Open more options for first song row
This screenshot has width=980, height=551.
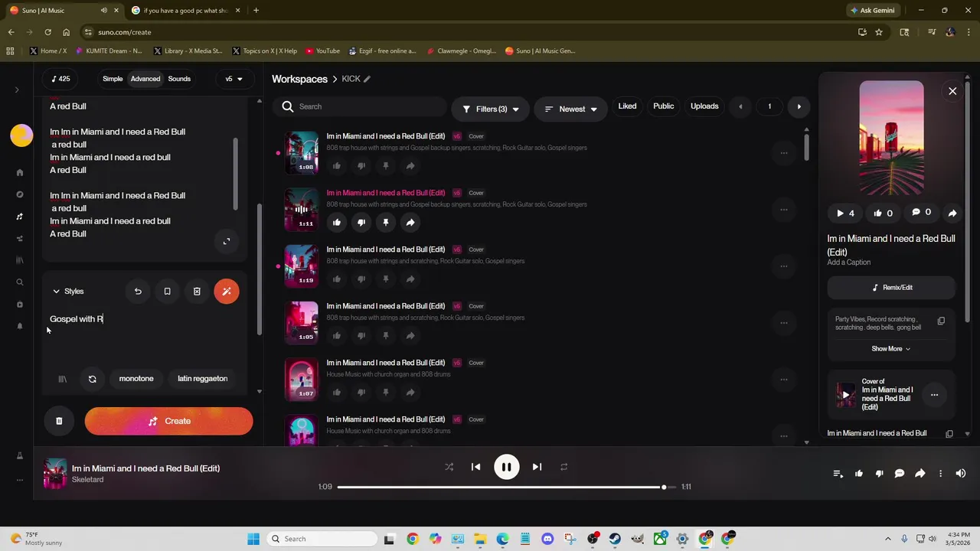click(x=784, y=153)
